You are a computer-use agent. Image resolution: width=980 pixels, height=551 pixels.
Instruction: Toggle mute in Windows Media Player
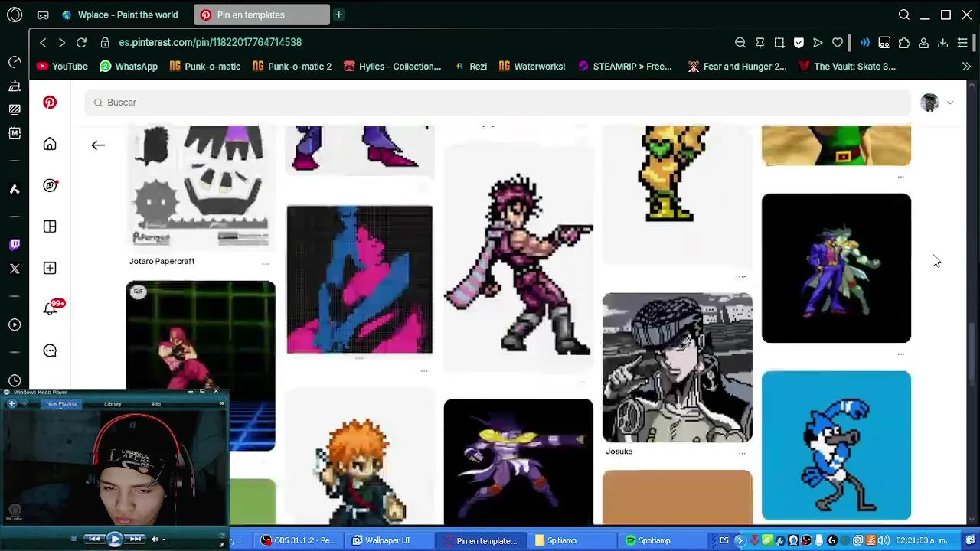pos(155,539)
